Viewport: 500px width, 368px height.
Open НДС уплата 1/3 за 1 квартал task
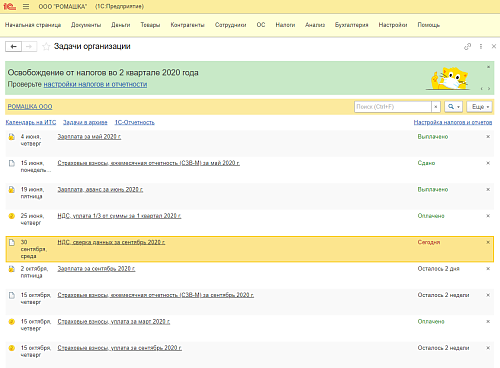coord(119,216)
